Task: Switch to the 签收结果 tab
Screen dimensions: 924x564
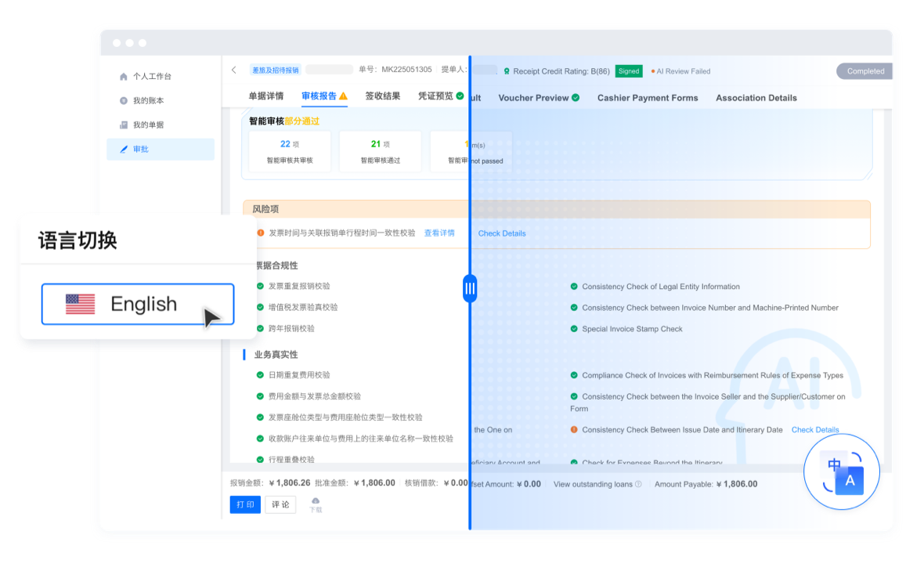Action: tap(382, 96)
